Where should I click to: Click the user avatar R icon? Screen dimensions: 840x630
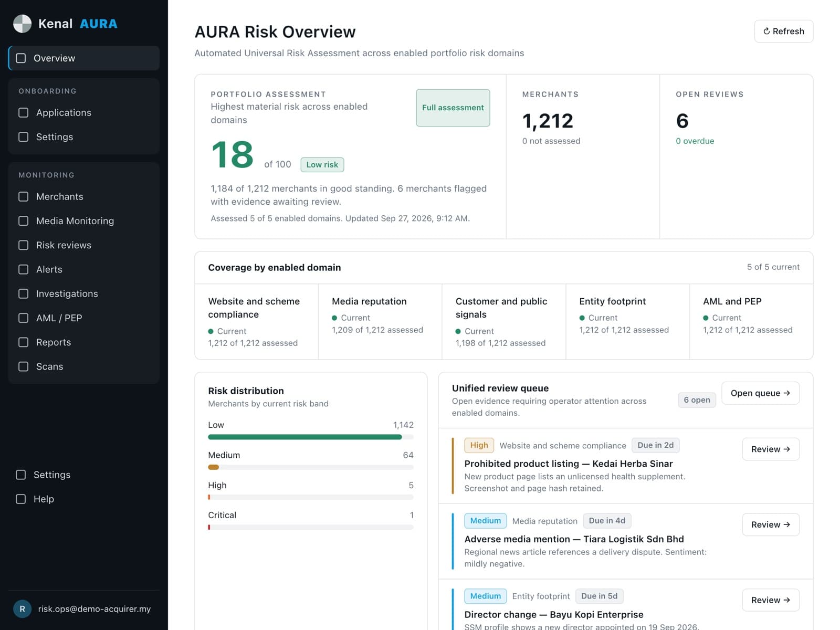pos(22,609)
